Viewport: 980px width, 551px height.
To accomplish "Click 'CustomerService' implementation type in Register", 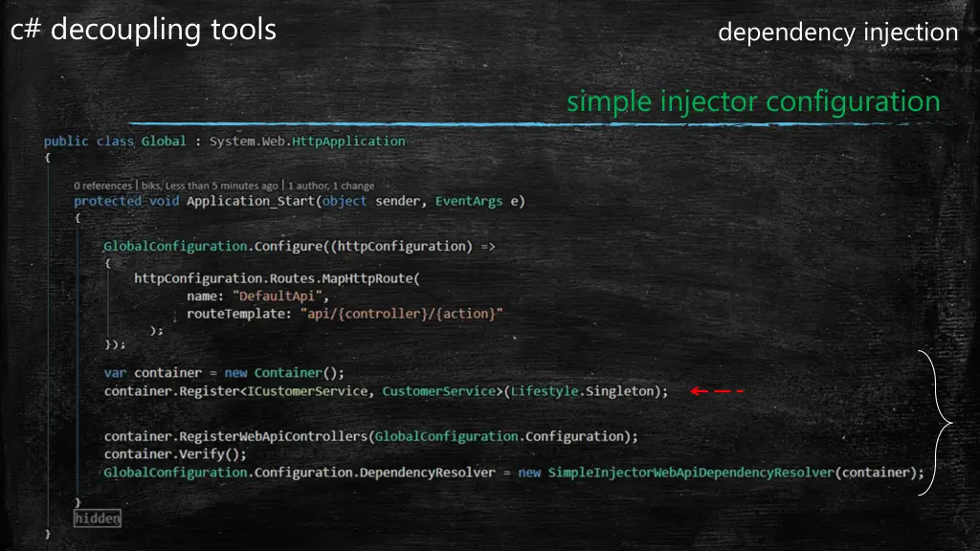I will pos(438,391).
